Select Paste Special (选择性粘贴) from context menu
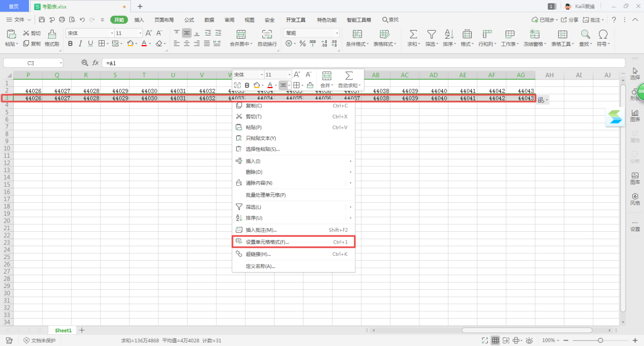This screenshot has width=644, height=346. tap(262, 149)
